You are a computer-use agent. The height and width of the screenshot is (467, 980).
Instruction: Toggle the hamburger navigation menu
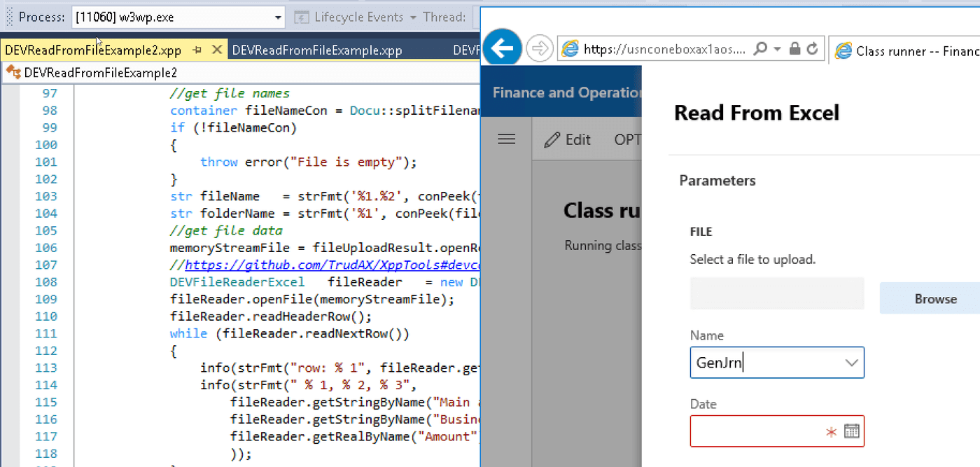[x=506, y=139]
